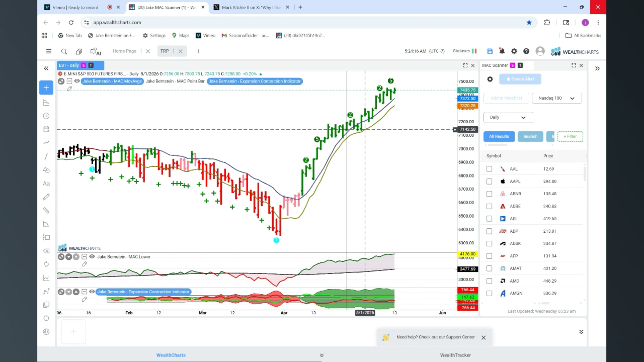644x362 pixels.
Task: Click the green 7435.75 price axis label
Action: pos(468,90)
